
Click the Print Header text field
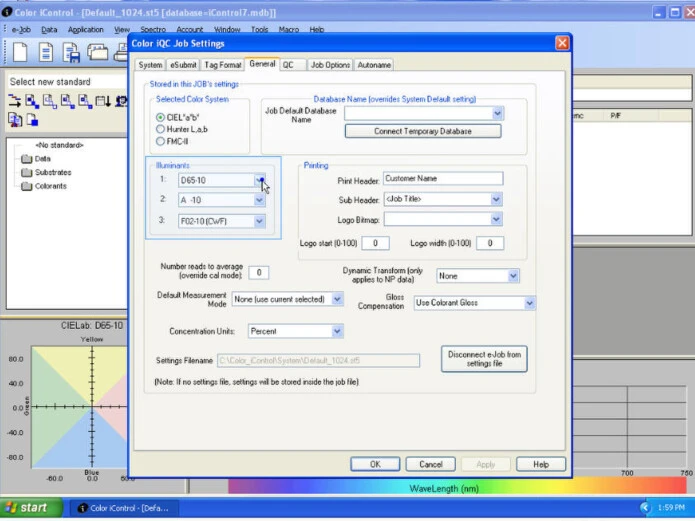pyautogui.click(x=442, y=179)
